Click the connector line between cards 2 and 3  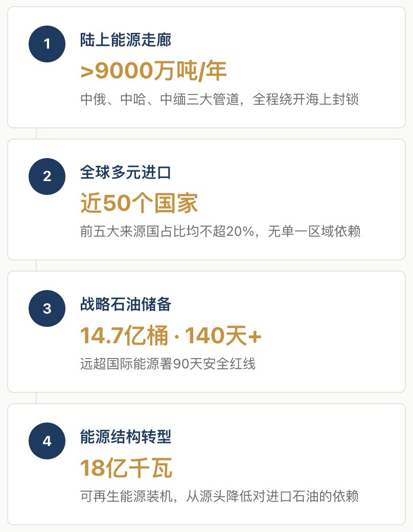click(x=36, y=265)
